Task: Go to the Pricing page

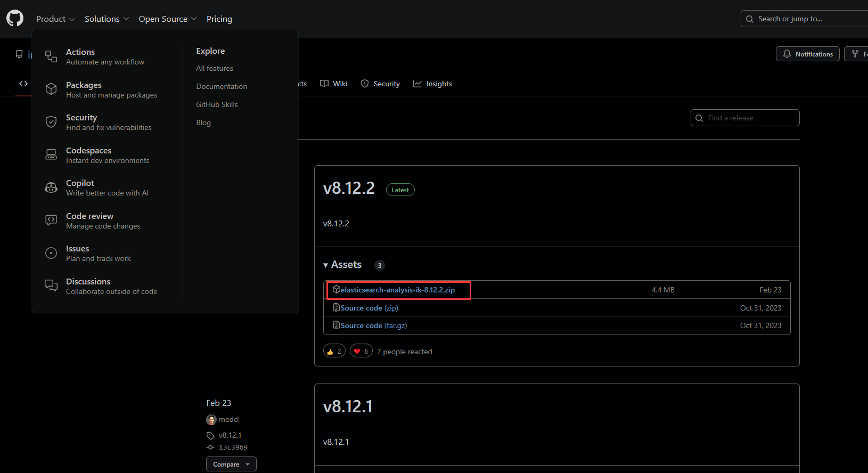Action: click(x=219, y=19)
